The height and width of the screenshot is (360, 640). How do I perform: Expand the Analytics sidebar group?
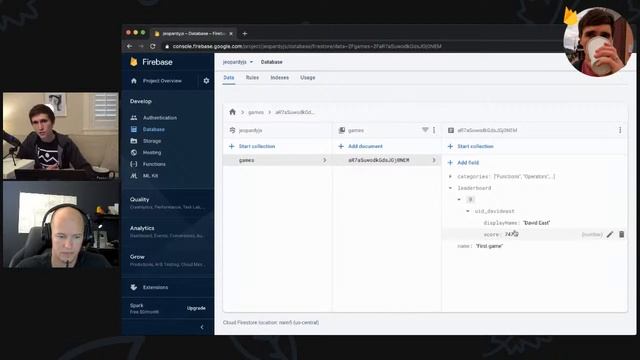(x=167, y=231)
